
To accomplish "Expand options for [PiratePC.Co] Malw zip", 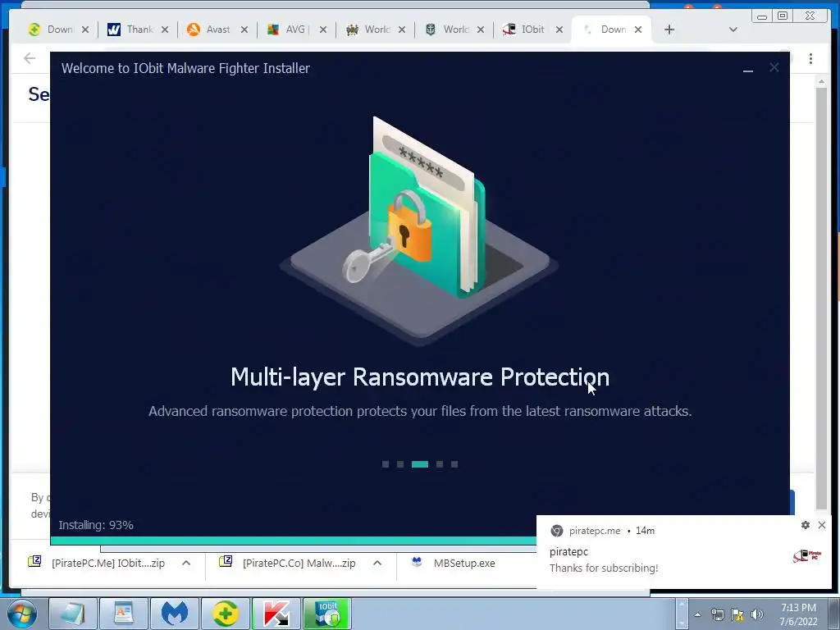I will tap(377, 563).
